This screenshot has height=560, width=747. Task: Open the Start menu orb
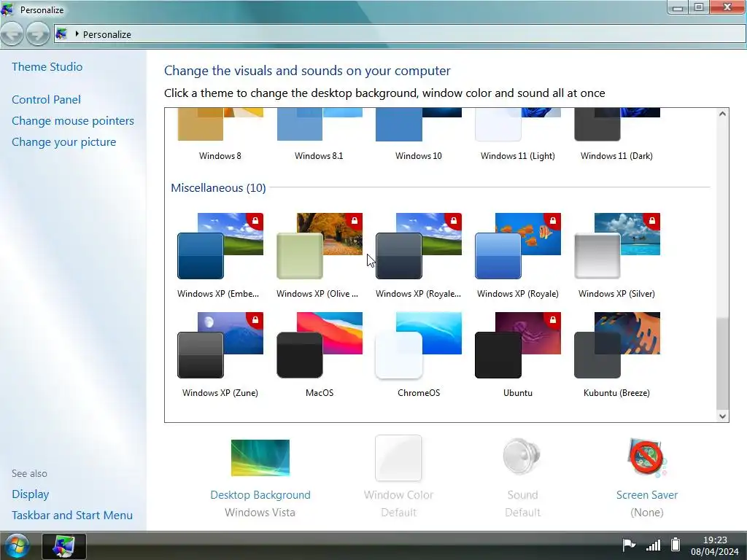pos(16,546)
